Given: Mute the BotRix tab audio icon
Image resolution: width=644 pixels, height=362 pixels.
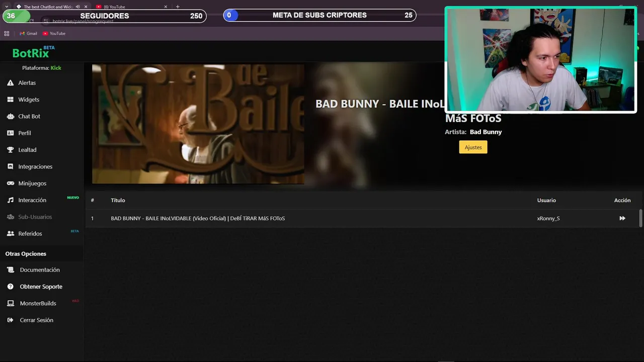Looking at the screenshot, I should tap(77, 7).
